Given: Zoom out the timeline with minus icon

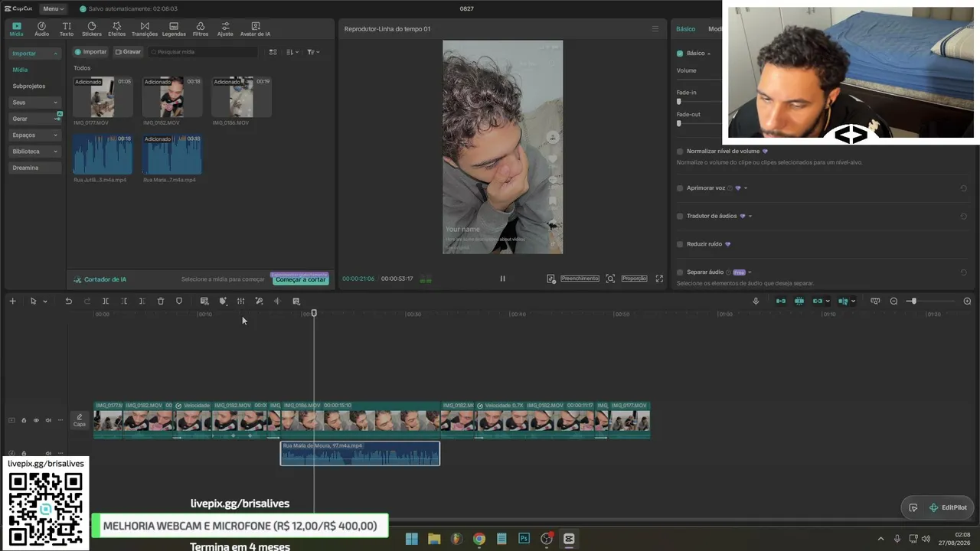Looking at the screenshot, I should click(893, 301).
